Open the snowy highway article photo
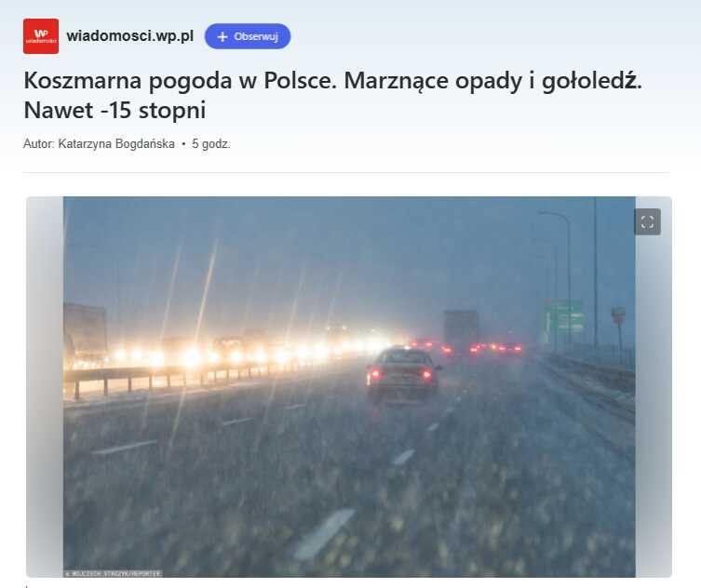701x588 pixels. tap(349, 387)
